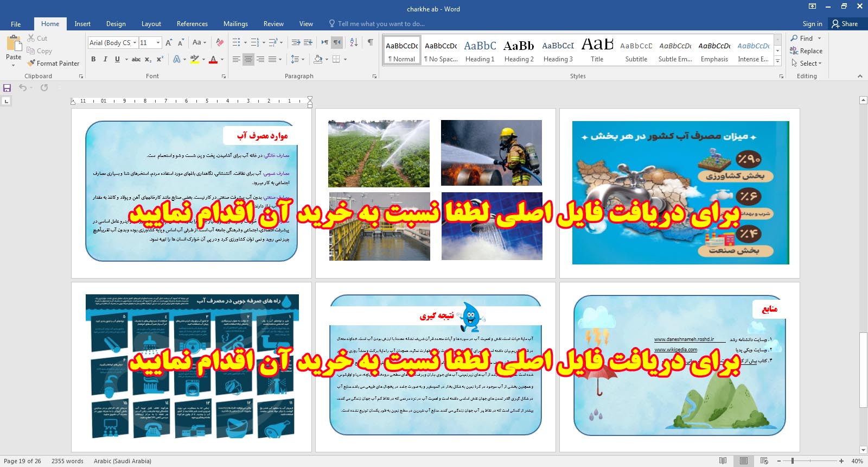Decrease paragraph indent

click(x=296, y=42)
